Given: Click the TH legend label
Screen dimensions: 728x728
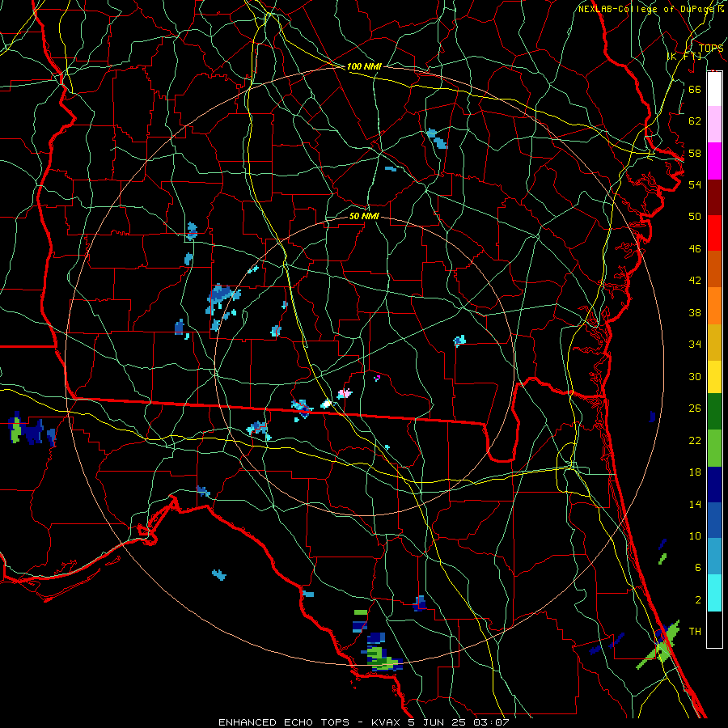Looking at the screenshot, I should 695,632.
